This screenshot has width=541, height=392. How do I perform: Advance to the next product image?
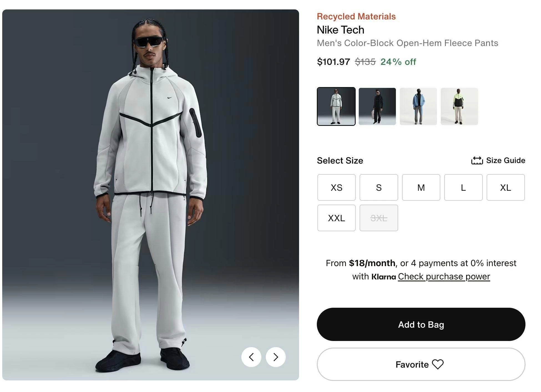(275, 357)
